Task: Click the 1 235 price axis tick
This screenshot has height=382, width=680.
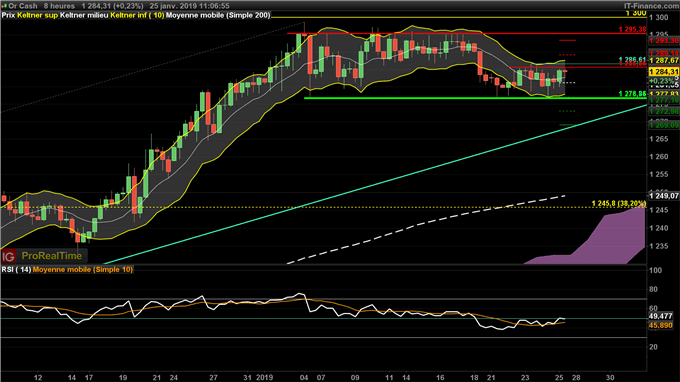Action: point(659,246)
